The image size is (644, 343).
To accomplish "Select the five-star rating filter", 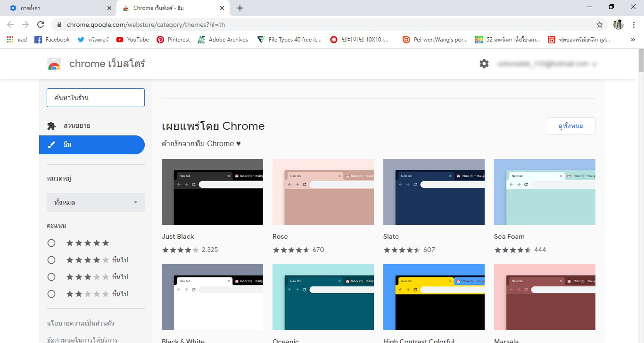I will pyautogui.click(x=51, y=243).
